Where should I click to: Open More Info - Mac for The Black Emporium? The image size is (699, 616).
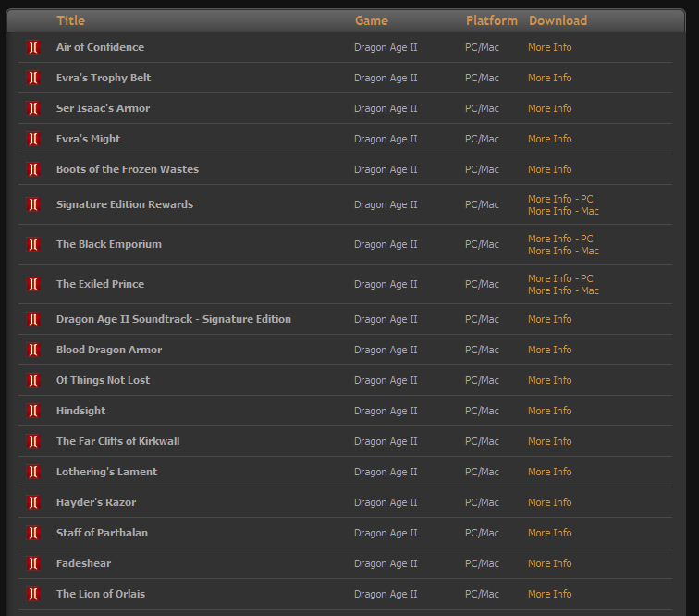pyautogui.click(x=563, y=252)
